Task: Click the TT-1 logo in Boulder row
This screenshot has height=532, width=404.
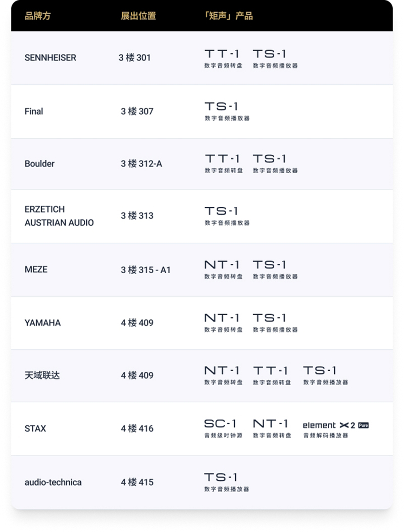Action: coord(222,158)
